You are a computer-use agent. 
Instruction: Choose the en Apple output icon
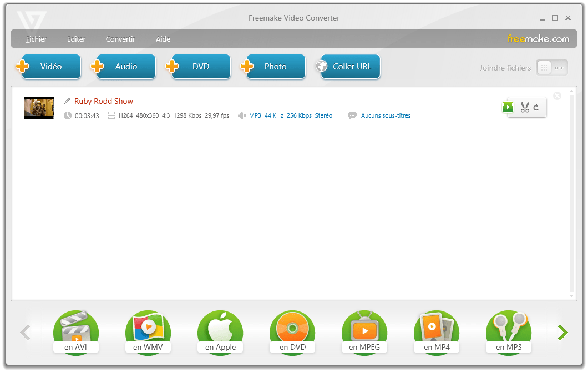coord(220,332)
